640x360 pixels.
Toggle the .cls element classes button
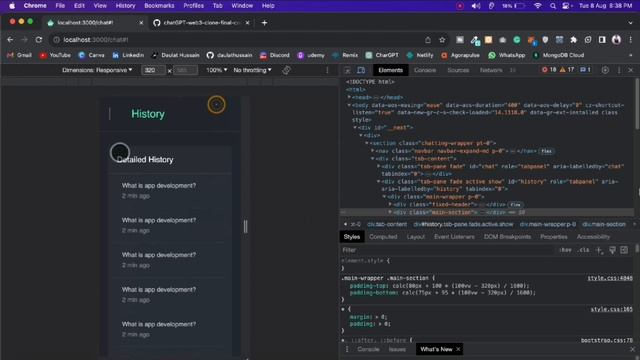(x=583, y=250)
